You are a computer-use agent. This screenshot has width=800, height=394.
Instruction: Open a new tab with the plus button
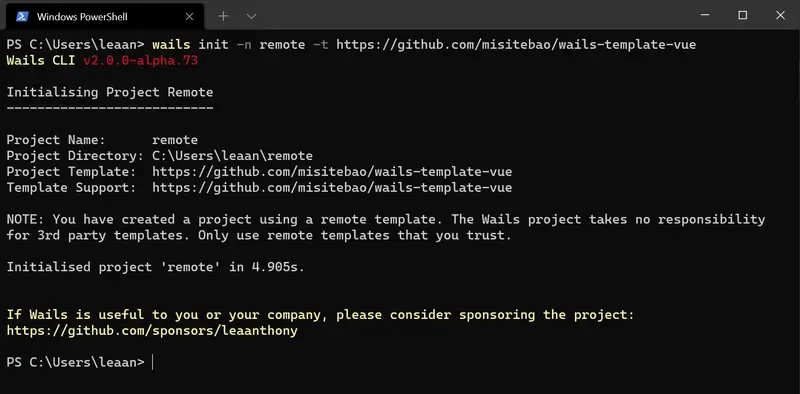pyautogui.click(x=223, y=16)
